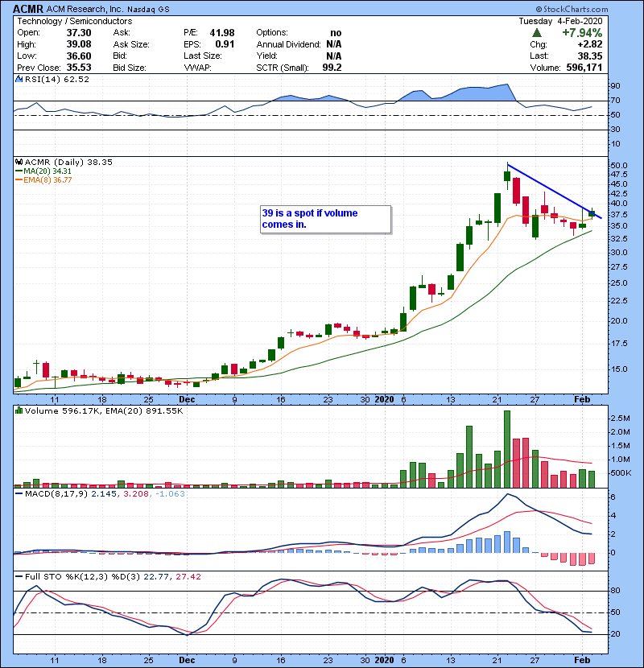Click the green up-arrow change icon
The width and height of the screenshot is (644, 668).
(x=537, y=33)
